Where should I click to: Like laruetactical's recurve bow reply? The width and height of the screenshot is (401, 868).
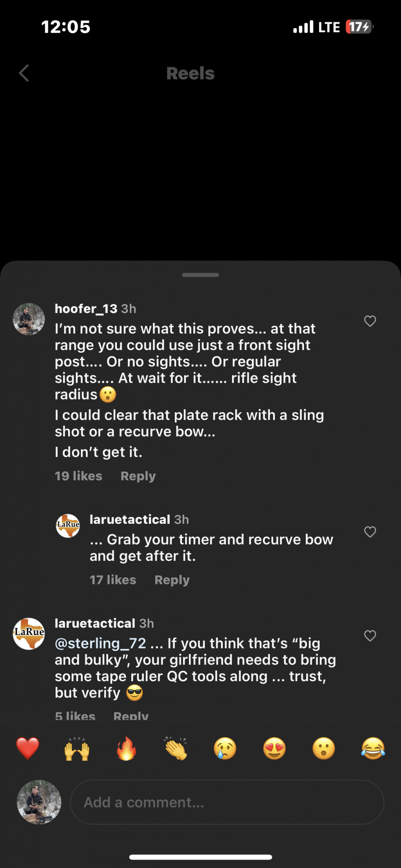point(370,532)
